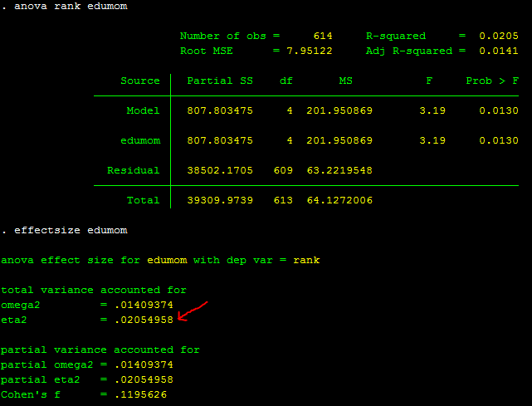
Task: Click the df column header
Action: tap(286, 81)
